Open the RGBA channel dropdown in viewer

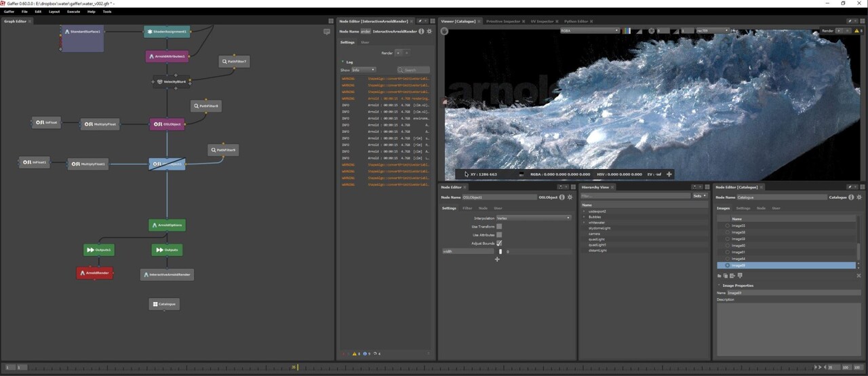589,31
